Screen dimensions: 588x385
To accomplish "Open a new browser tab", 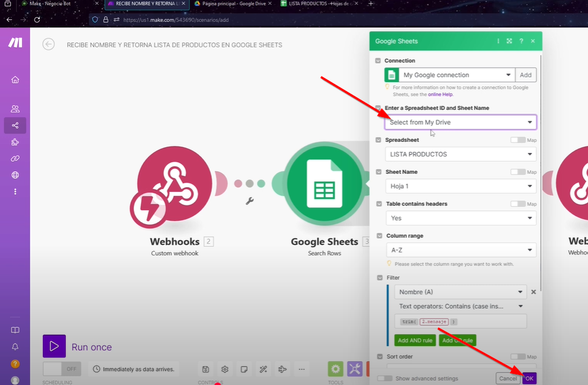I will [x=370, y=4].
